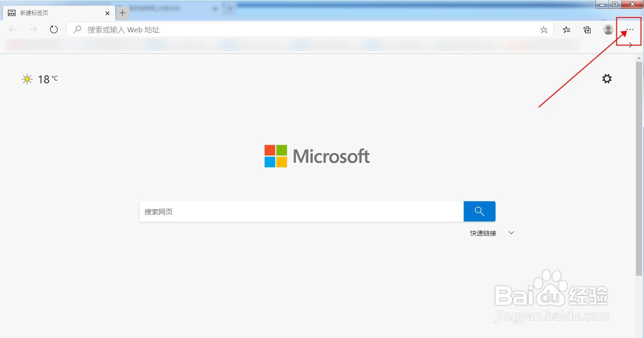Open a new tab with plus button
The width and height of the screenshot is (644, 338).
click(x=122, y=13)
